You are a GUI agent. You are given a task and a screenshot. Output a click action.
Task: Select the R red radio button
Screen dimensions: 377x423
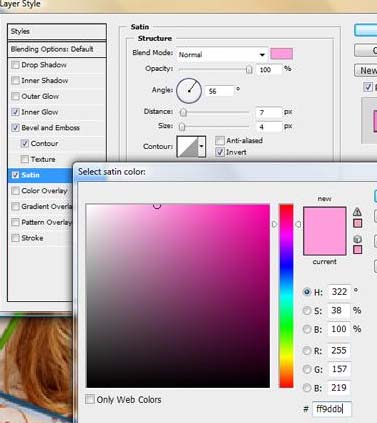[x=307, y=351]
